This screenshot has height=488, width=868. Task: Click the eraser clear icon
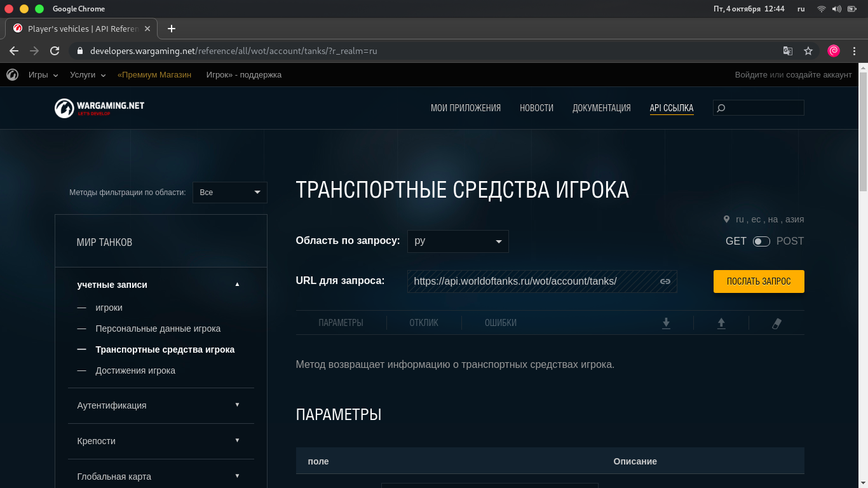pyautogui.click(x=776, y=323)
